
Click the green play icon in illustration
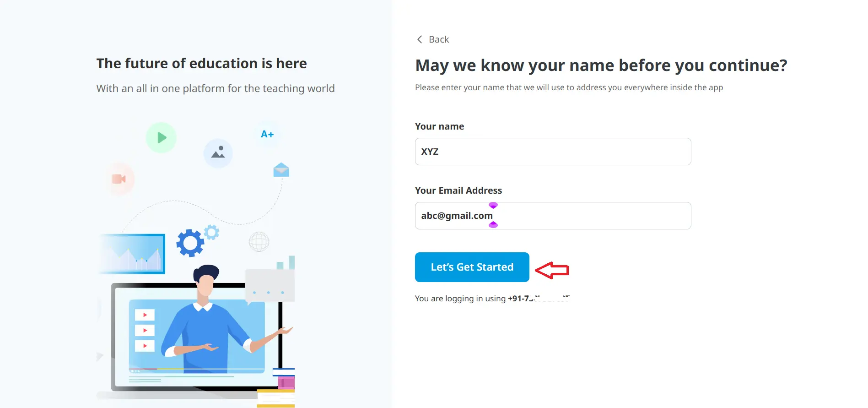pyautogui.click(x=161, y=137)
